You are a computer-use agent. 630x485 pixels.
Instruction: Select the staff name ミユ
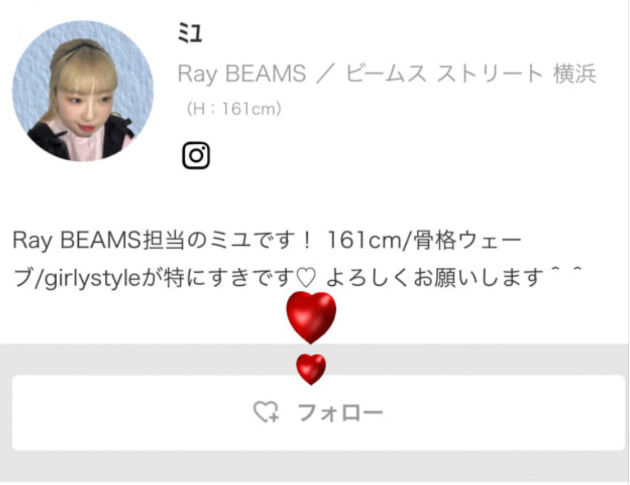tap(190, 33)
